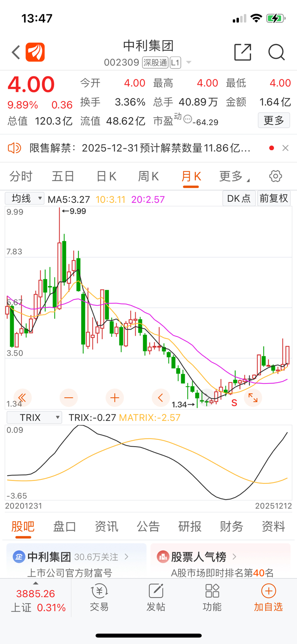
Task: Switch to 公告 tab
Action: 148,526
